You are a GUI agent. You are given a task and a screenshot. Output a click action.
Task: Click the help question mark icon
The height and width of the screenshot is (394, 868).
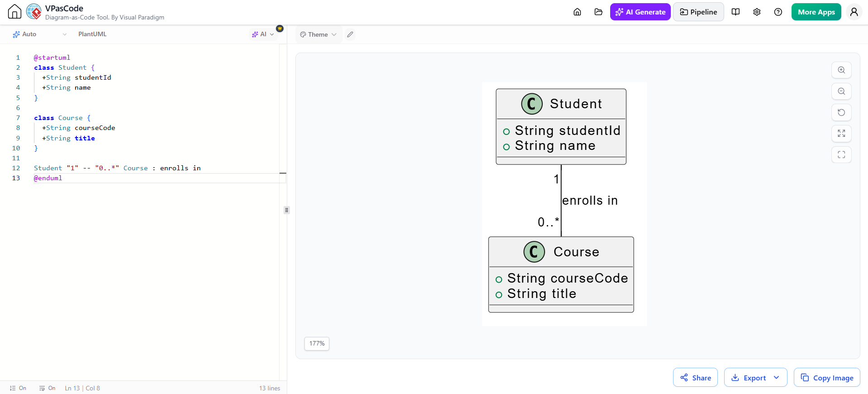[778, 12]
